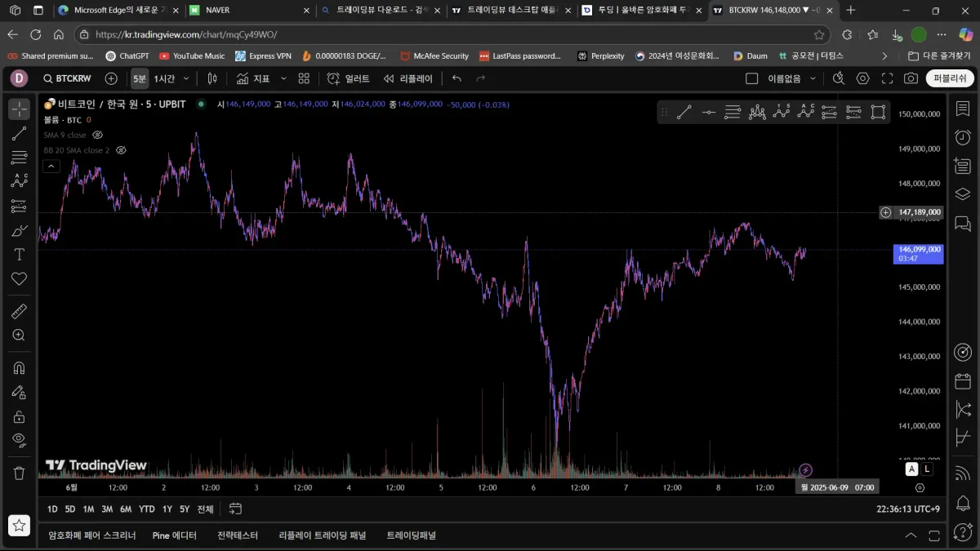Screen dimensions: 980x551
Task: Activate the zoom in tool
Action: point(20,335)
